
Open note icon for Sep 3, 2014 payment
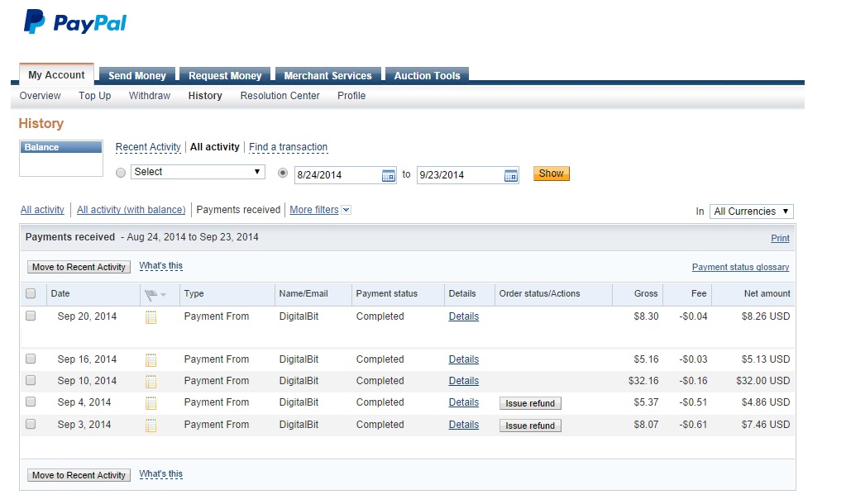[151, 426]
